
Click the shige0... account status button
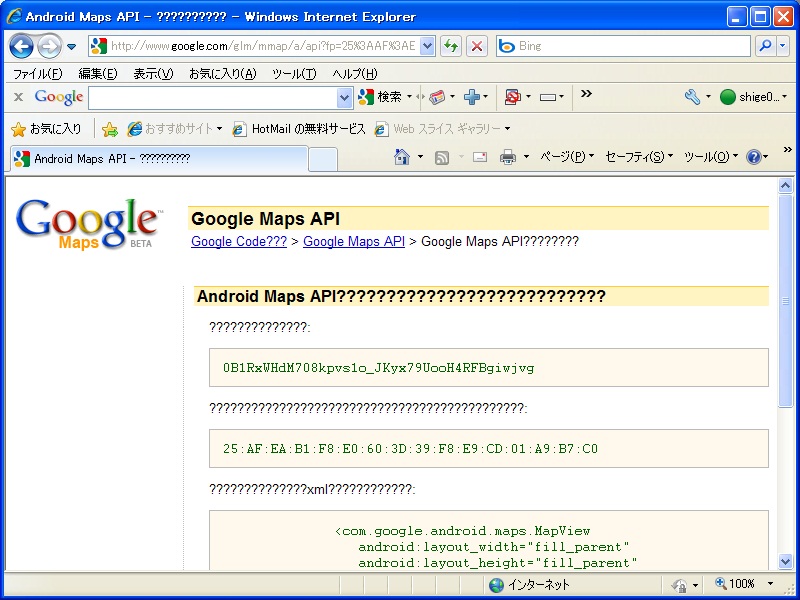tap(754, 97)
